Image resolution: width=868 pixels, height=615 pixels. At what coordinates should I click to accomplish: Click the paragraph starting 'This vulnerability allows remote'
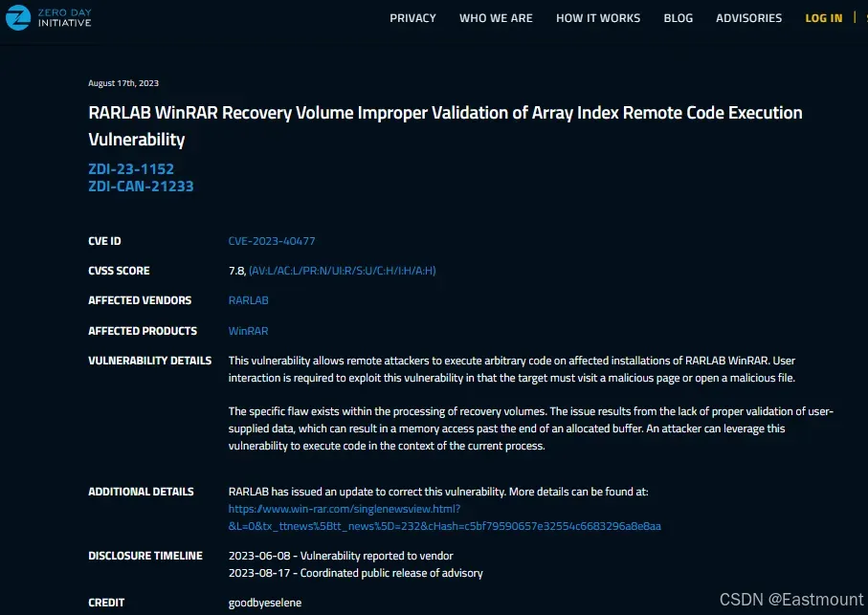(512, 369)
